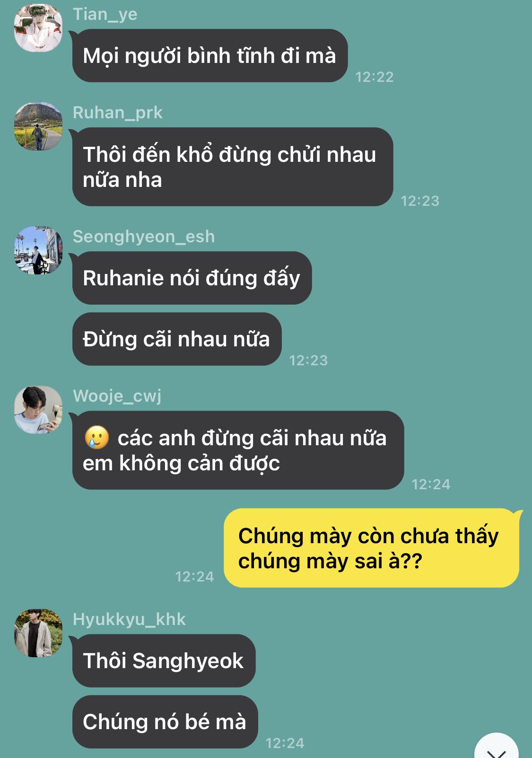The width and height of the screenshot is (532, 758).
Task: Tap the message "Mọi người bình tĩnh đi mà"
Action: [x=210, y=55]
